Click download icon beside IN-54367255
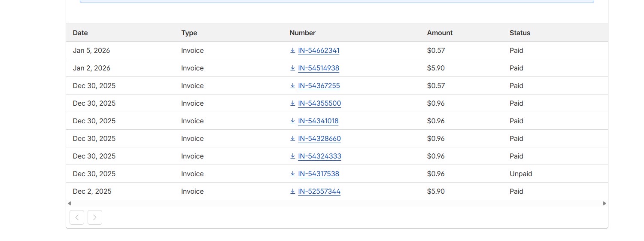This screenshot has width=644, height=241. (x=293, y=86)
